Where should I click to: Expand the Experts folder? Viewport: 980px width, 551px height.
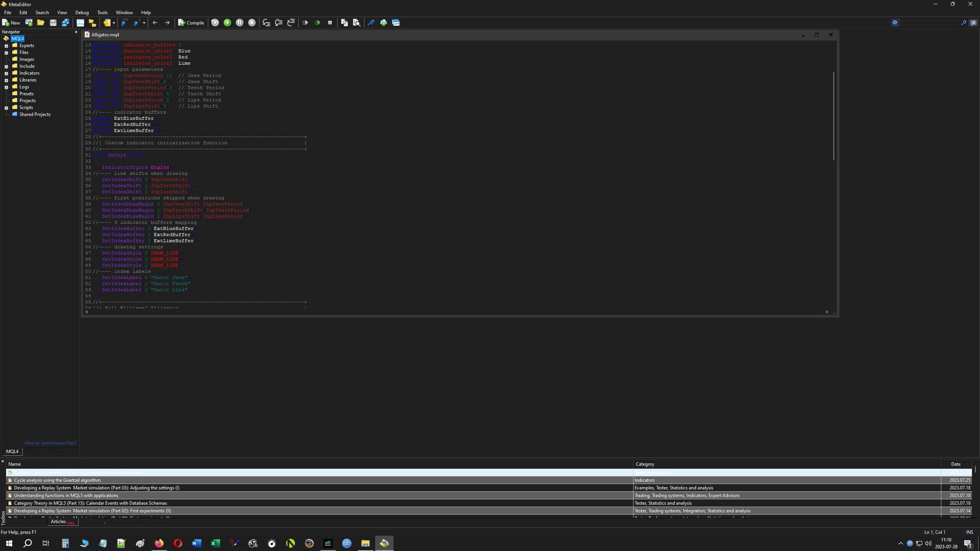click(x=6, y=46)
